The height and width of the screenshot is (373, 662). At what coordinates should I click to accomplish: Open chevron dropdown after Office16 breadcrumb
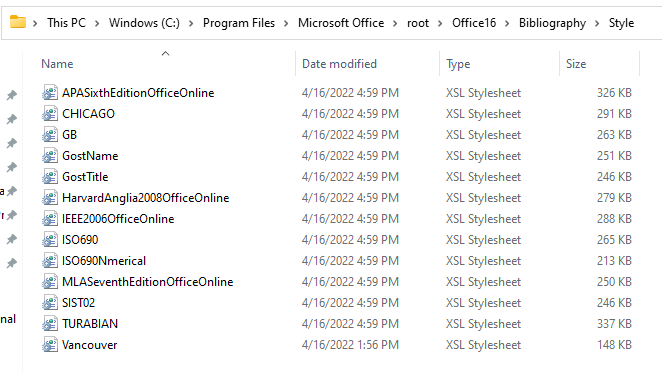[507, 23]
